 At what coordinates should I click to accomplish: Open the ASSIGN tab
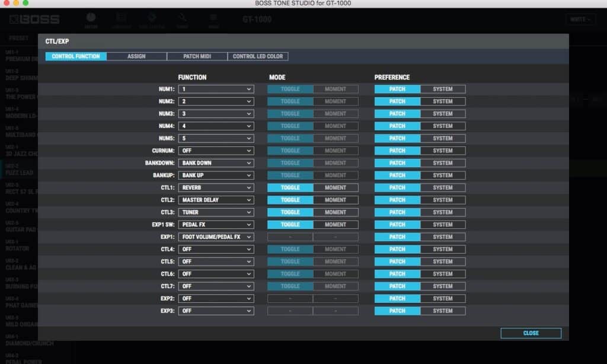tap(137, 56)
